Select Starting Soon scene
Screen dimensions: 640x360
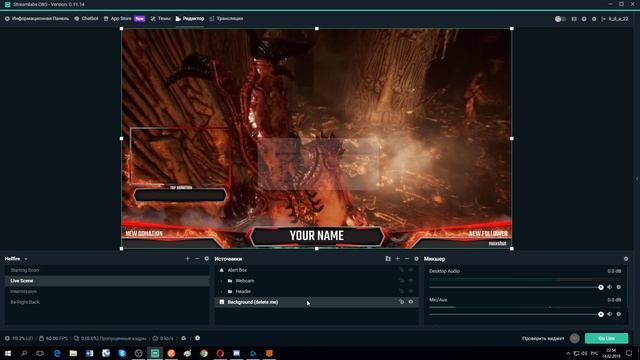click(107, 270)
